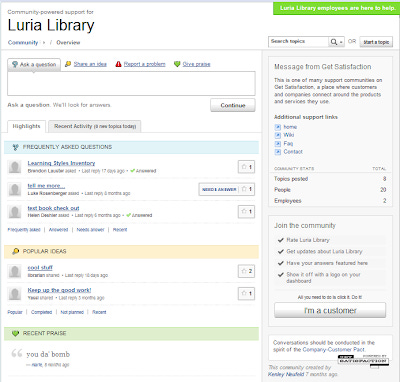Click avatar beside Keep up the good work
Viewport: 400px width, 382px height.
pyautogui.click(x=15, y=293)
